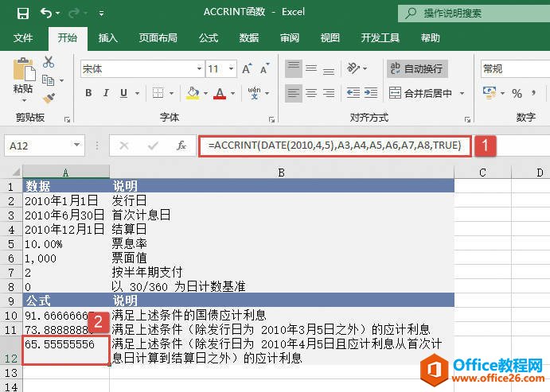
Task: Open the 合并后居中 dropdown arrow
Action: [462, 93]
